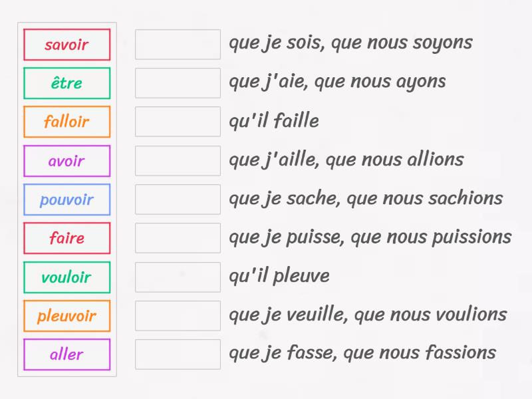Select the aller word tile
Viewport: 532px width, 399px height.
66,354
